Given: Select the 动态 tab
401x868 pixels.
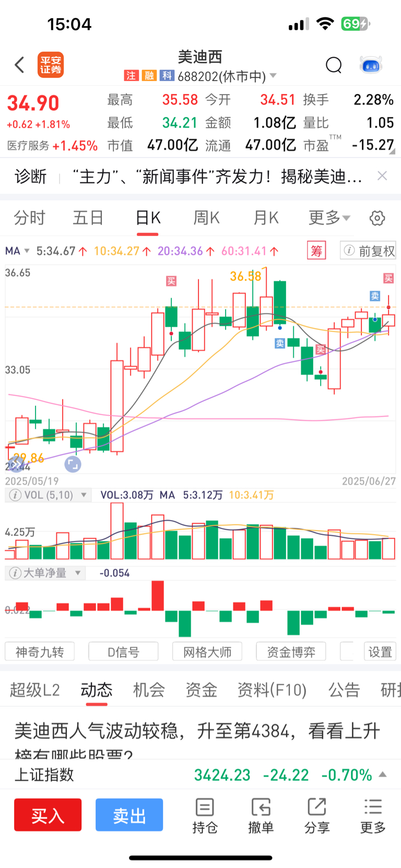Looking at the screenshot, I should [x=97, y=690].
